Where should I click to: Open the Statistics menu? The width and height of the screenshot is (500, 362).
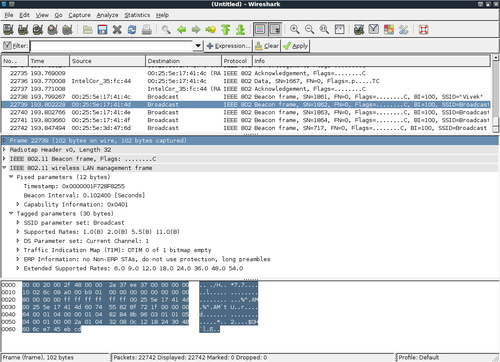click(137, 15)
